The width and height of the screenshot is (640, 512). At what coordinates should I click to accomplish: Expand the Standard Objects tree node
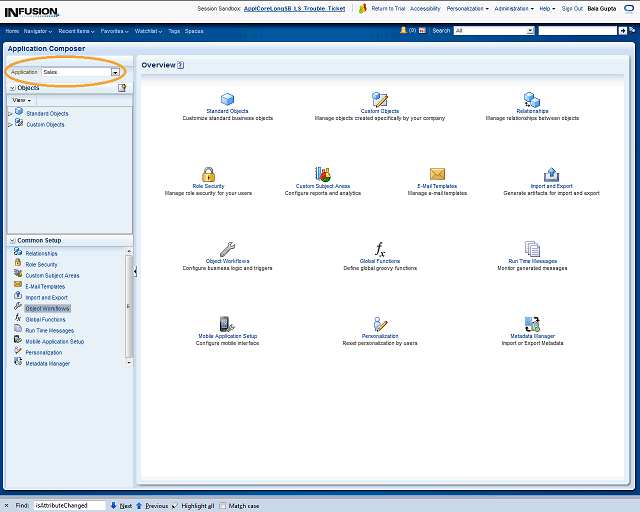click(10, 114)
